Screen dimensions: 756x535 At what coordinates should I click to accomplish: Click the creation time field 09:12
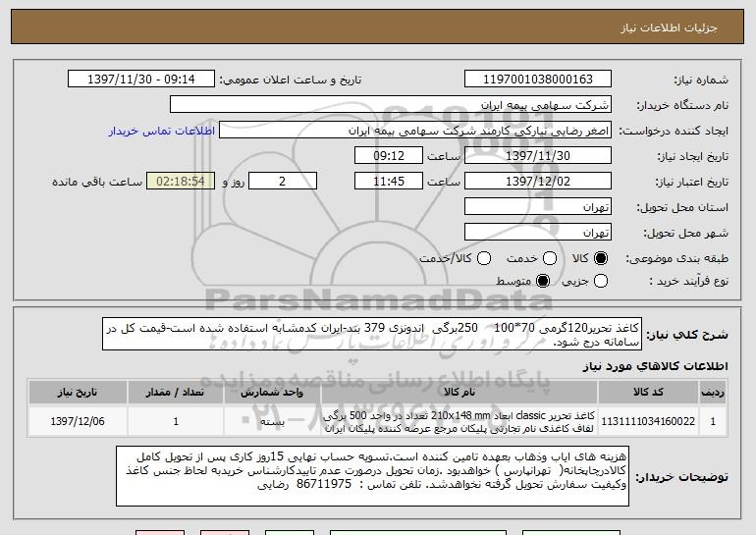pos(389,156)
